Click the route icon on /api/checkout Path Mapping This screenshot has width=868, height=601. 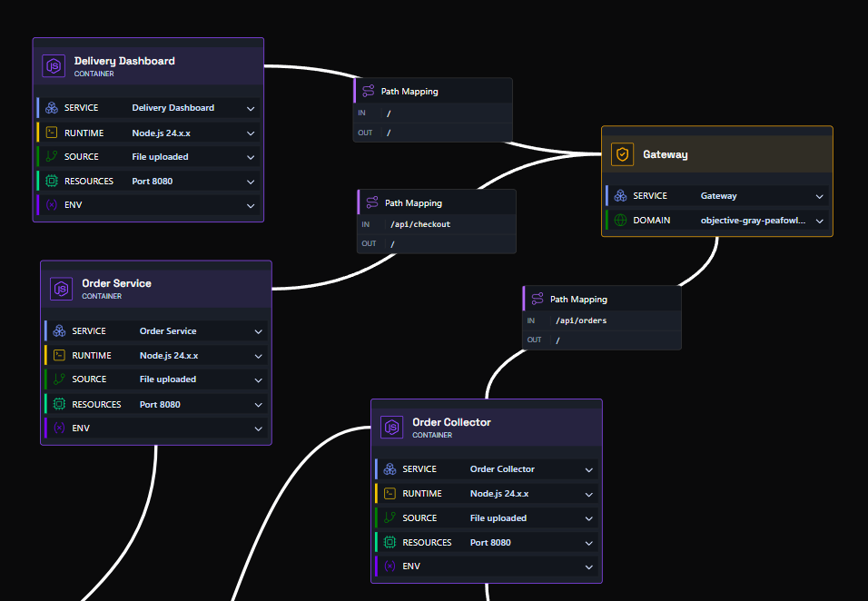pyautogui.click(x=372, y=202)
